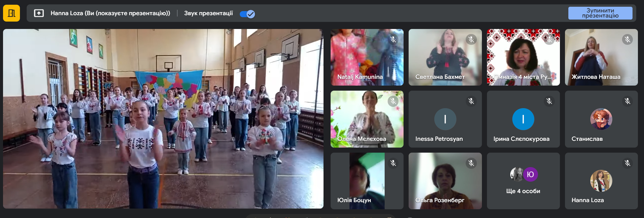Click muted mic icon on Светлана Бахмет tile
The width and height of the screenshot is (644, 218).
point(471,39)
